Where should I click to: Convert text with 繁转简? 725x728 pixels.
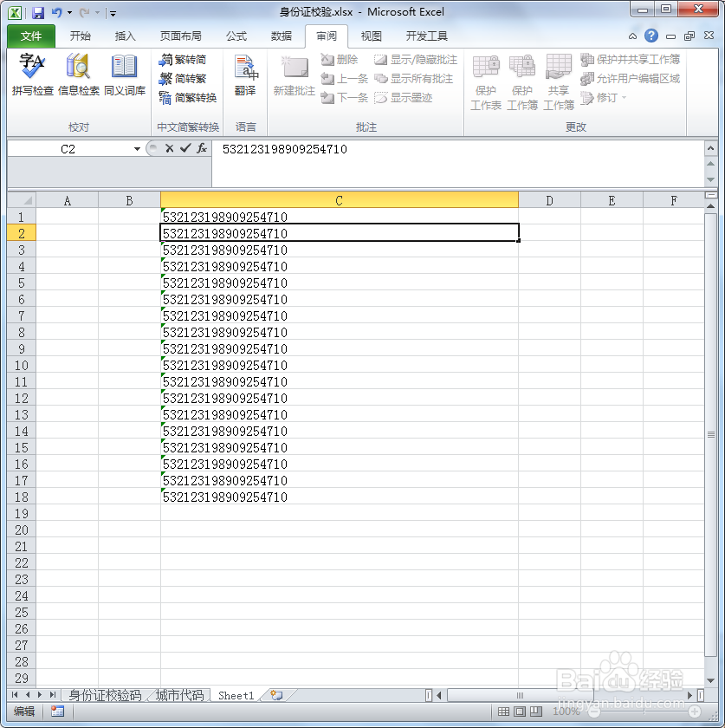183,60
